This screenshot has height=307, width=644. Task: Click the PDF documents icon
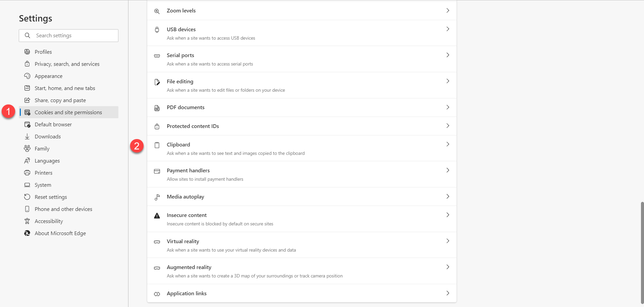click(157, 108)
